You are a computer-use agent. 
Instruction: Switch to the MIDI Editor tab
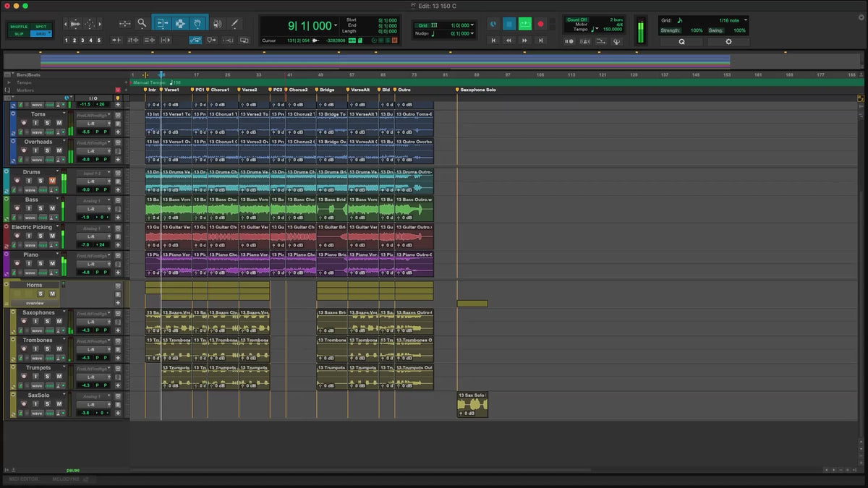click(x=24, y=479)
